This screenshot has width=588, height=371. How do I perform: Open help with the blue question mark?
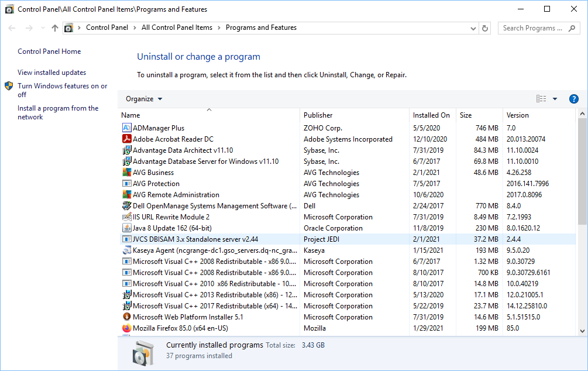pos(573,99)
